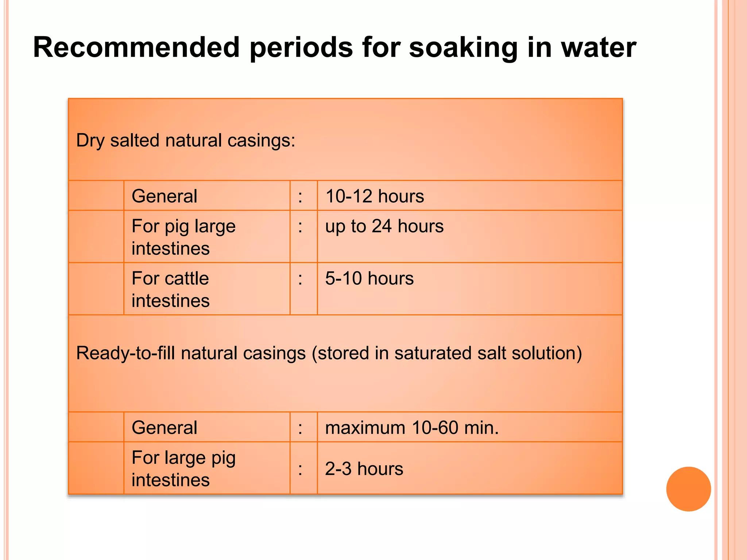Viewport: 747px width, 560px height.
Task: Select the '10-12 hours' cell
Action: pyautogui.click(x=470, y=196)
